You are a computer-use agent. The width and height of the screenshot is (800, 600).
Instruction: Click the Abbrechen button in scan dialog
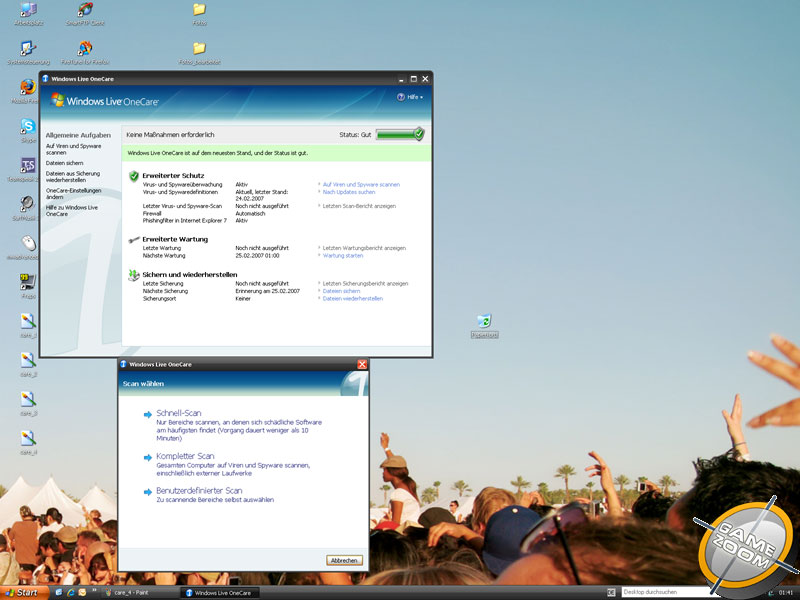pyautogui.click(x=344, y=560)
